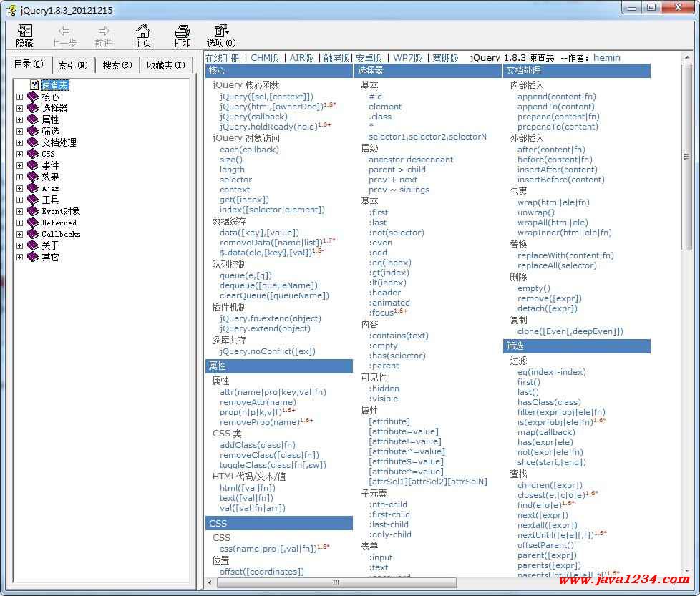Click the vertical scrollbar thumb
The image size is (700, 596).
[686, 157]
